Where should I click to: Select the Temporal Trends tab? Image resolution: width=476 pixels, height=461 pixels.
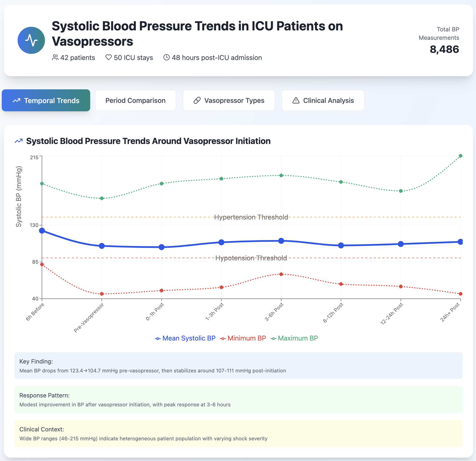point(46,101)
